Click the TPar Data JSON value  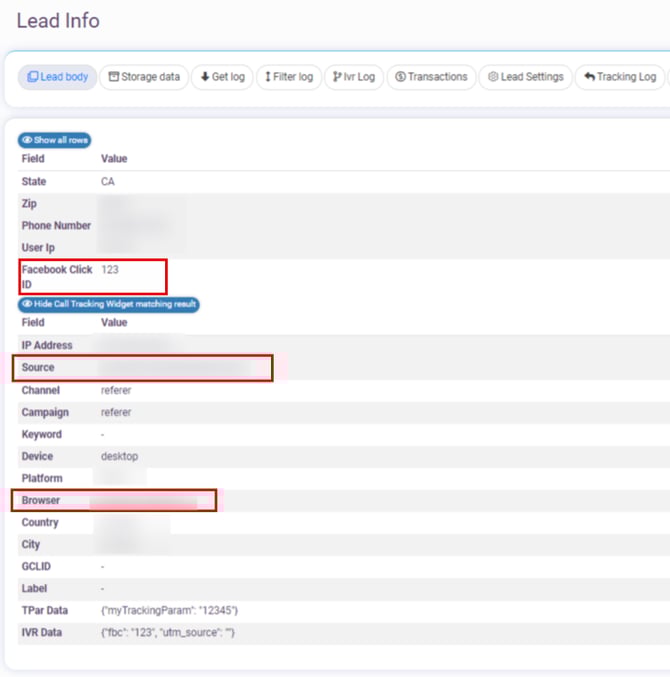click(x=169, y=610)
